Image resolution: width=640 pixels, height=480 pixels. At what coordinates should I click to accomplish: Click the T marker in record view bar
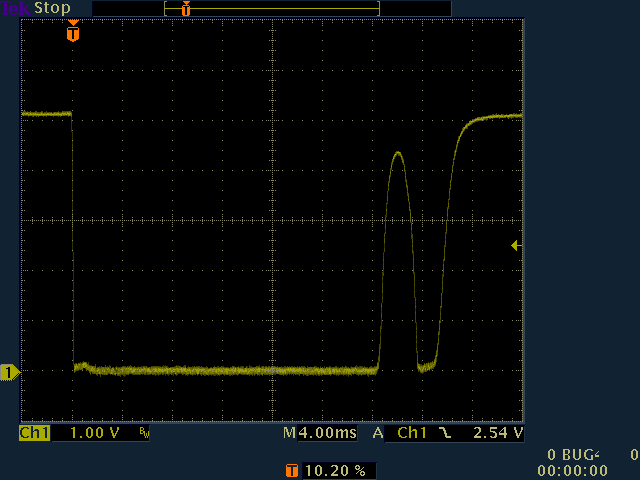click(x=185, y=8)
